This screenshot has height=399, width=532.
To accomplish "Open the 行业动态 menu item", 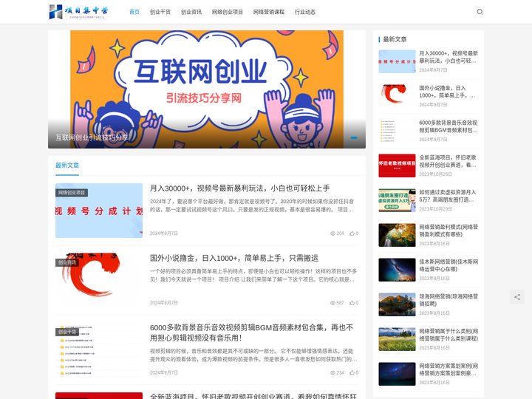I will [305, 12].
